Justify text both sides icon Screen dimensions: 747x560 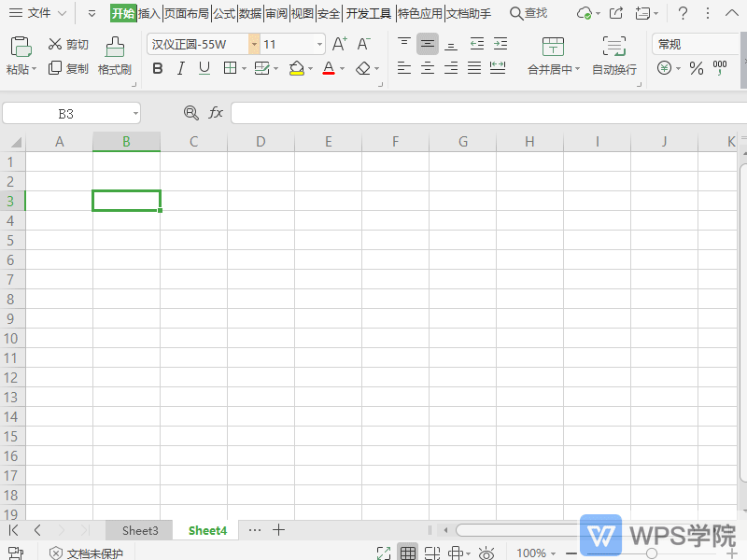474,68
